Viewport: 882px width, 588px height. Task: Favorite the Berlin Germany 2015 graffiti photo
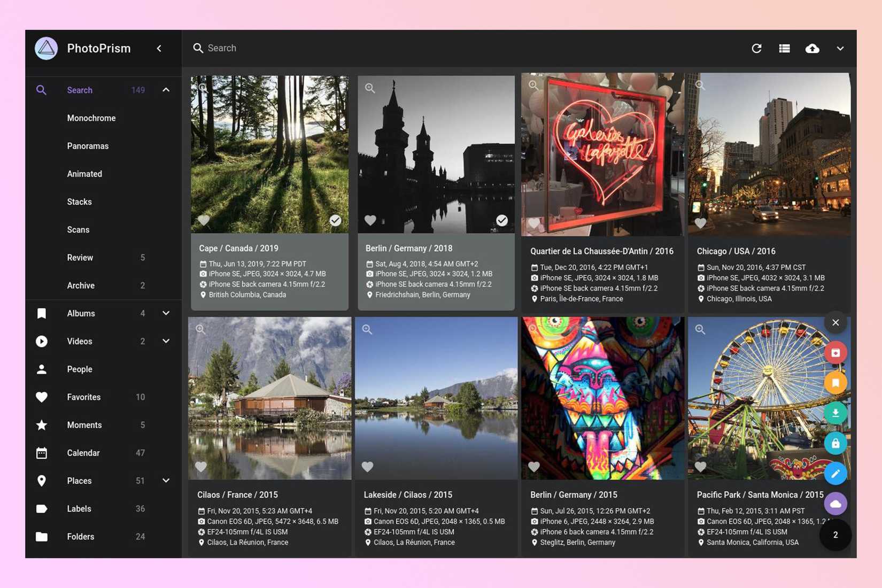click(x=534, y=467)
